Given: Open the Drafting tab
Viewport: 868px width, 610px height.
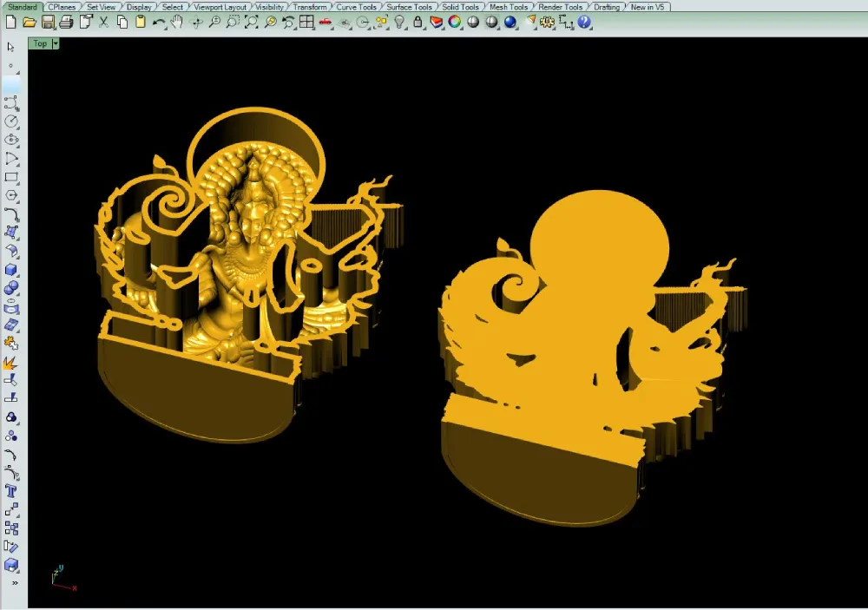Looking at the screenshot, I should 607,7.
